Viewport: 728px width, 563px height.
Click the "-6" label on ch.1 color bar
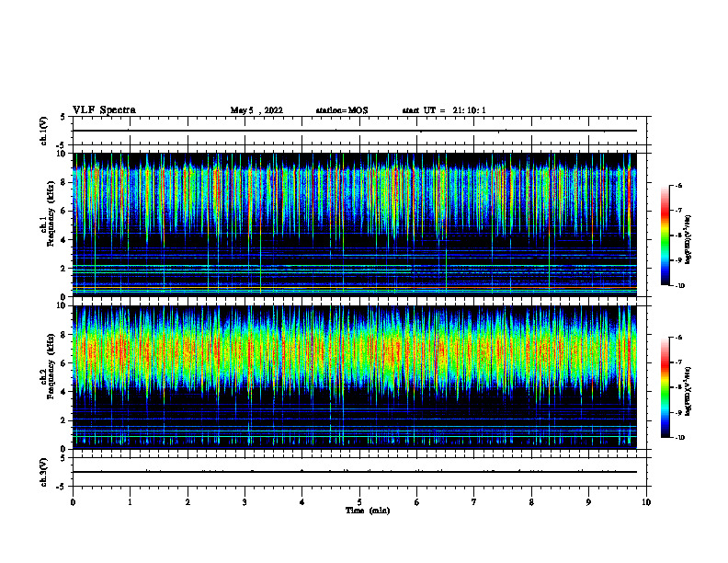tap(678, 185)
